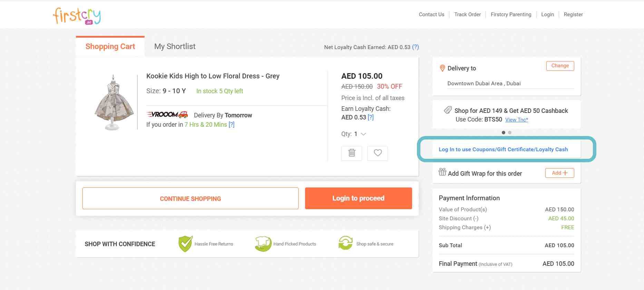Viewport: 644px width, 290px height.
Task: Open the loyalty cash info tooltip link
Action: click(370, 117)
